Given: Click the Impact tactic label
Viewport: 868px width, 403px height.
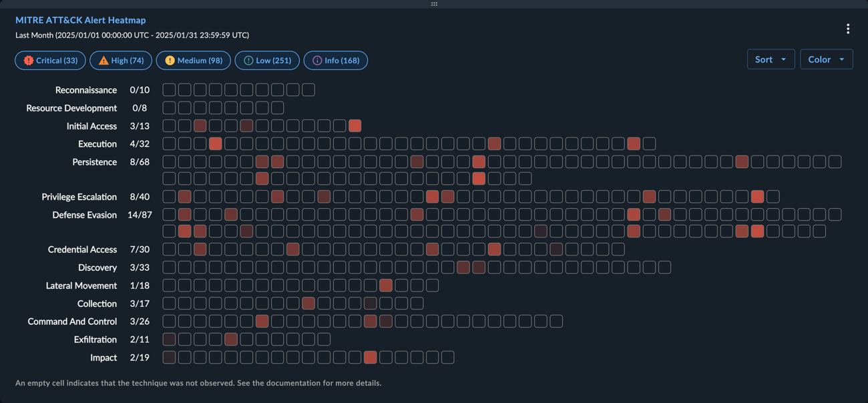Looking at the screenshot, I should coord(103,358).
